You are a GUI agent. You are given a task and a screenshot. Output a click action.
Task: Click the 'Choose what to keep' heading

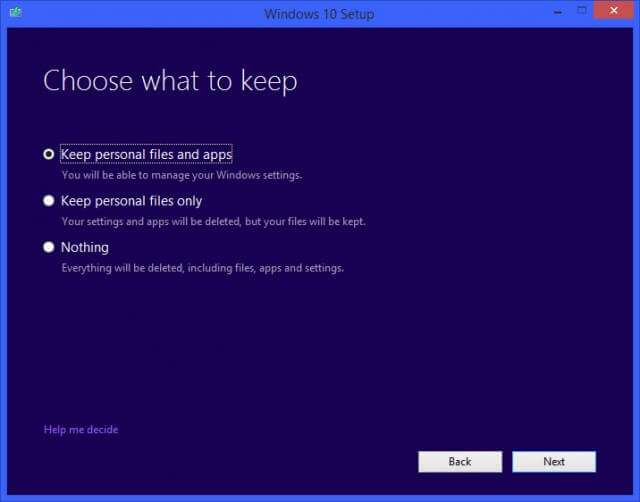coord(170,81)
